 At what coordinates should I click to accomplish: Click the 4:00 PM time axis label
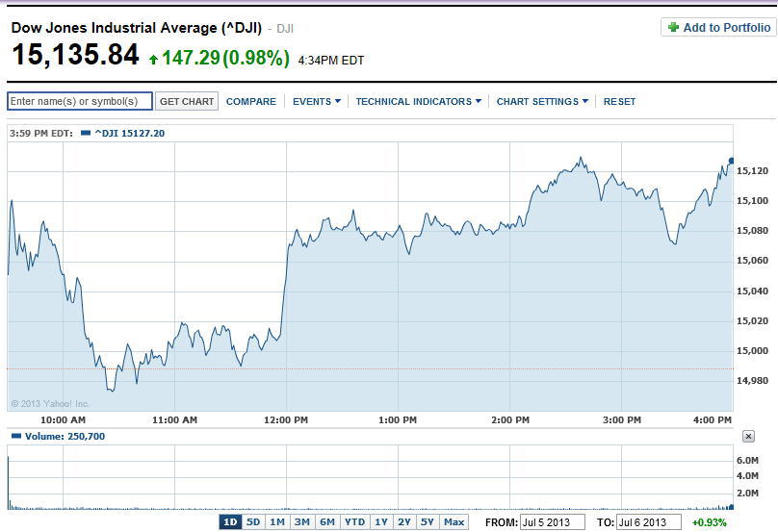(x=712, y=420)
